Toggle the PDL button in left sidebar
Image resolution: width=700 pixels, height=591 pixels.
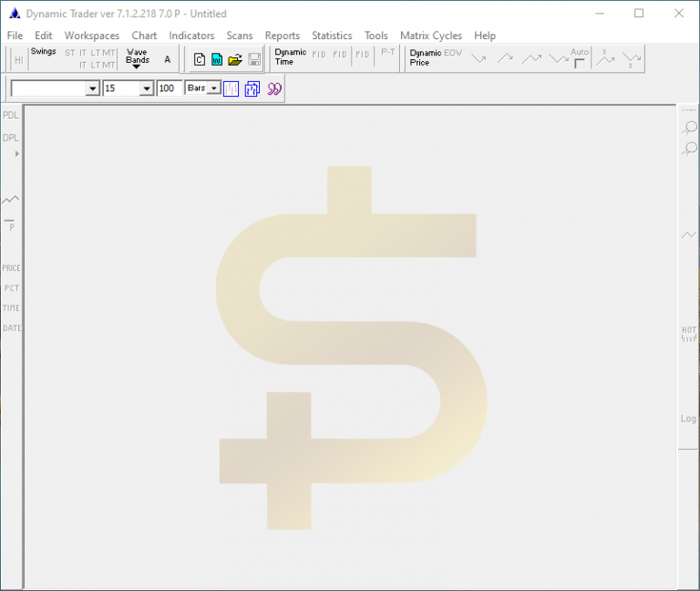point(11,116)
